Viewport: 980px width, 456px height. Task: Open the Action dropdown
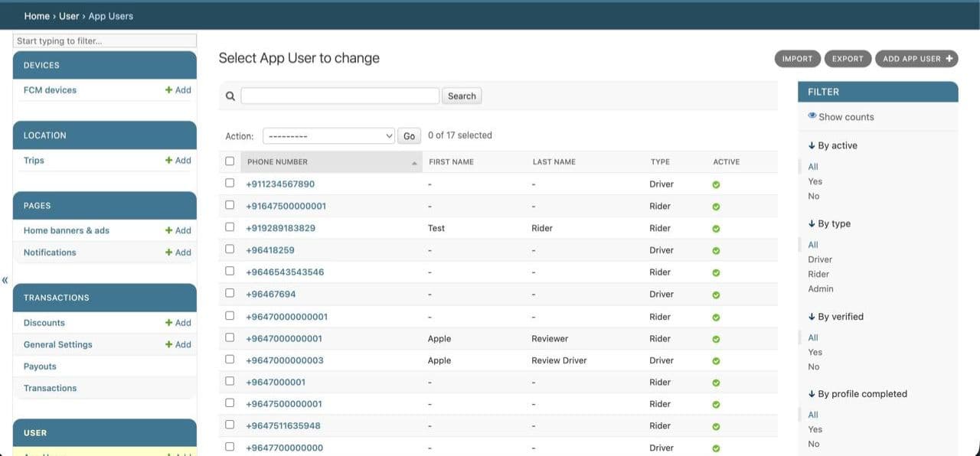[x=328, y=136]
